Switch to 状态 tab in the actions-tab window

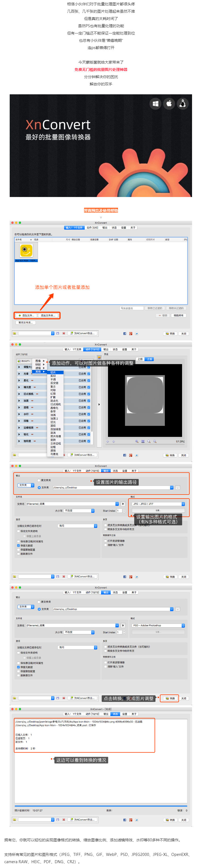(115, 350)
